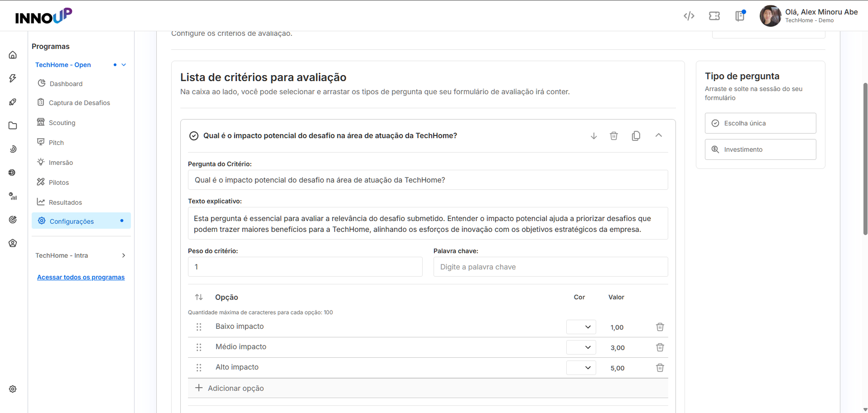The image size is (868, 413).
Task: Open settings gear at bottom of left rail
Action: [x=13, y=389]
